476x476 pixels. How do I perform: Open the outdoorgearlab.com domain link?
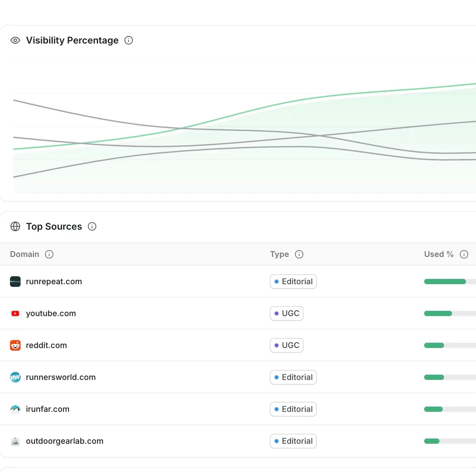click(64, 441)
